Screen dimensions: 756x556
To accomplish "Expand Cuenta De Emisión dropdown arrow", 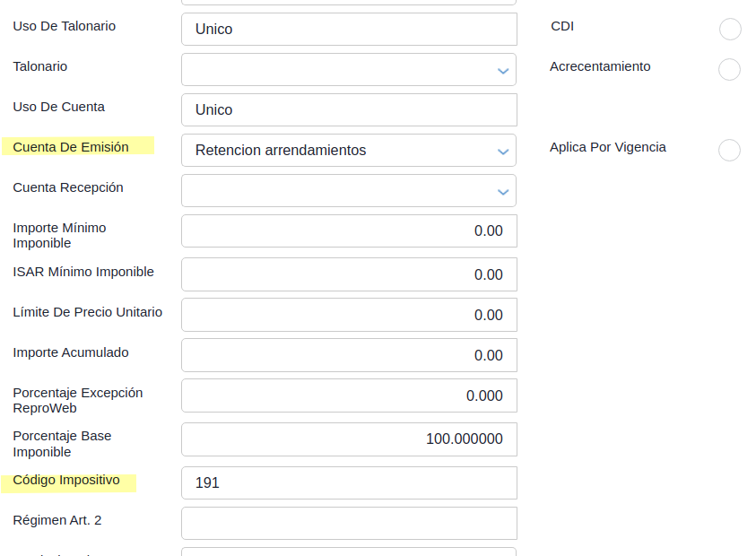I will click(x=503, y=151).
